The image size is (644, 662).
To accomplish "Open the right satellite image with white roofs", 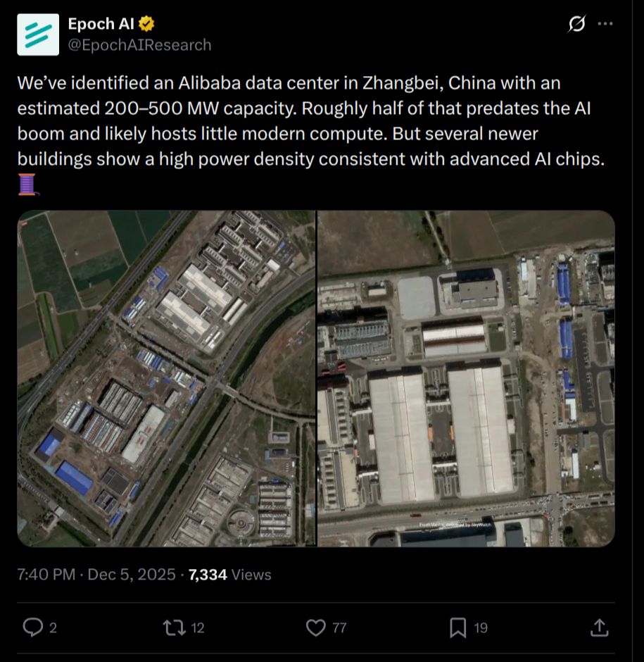I will pyautogui.click(x=466, y=378).
